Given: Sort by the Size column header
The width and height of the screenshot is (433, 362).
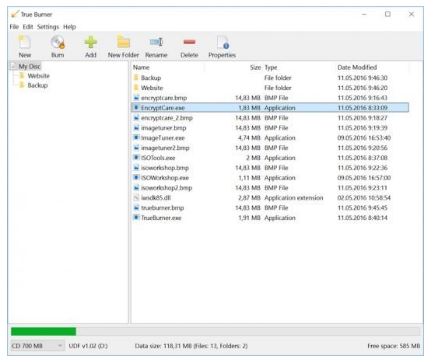Looking at the screenshot, I should click(255, 68).
